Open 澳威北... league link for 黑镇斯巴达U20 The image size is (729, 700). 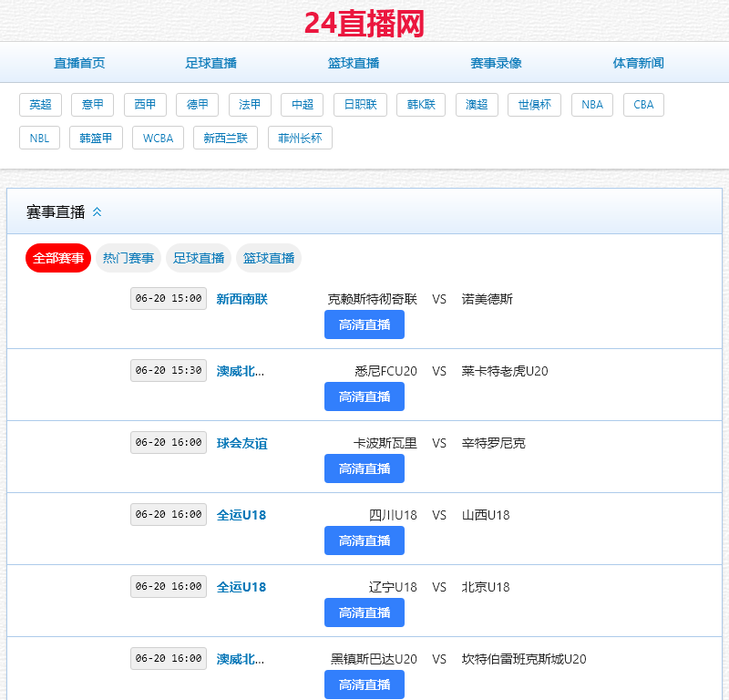241,660
